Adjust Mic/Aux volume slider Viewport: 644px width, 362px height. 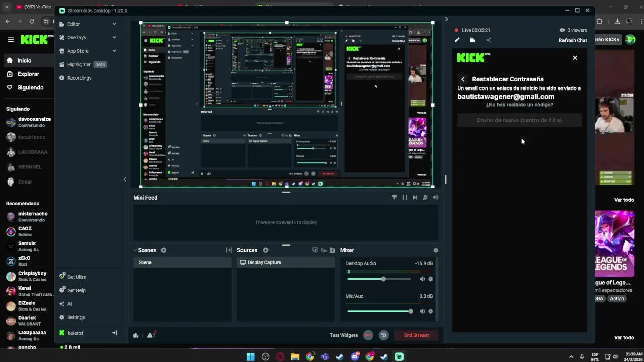coord(378,311)
